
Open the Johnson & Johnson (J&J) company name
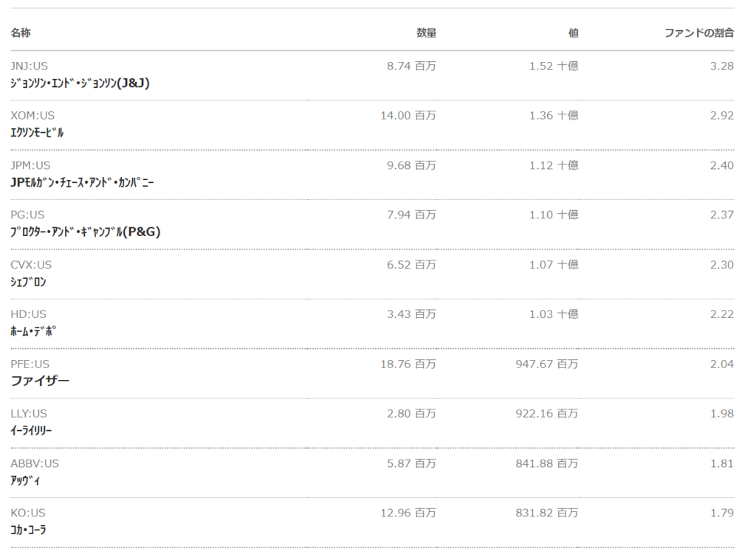coord(80,83)
